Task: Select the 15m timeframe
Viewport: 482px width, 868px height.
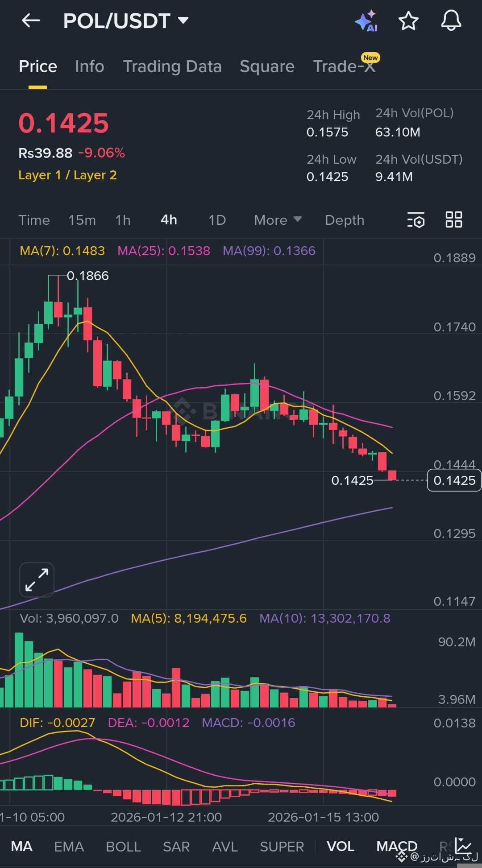Action: point(82,220)
